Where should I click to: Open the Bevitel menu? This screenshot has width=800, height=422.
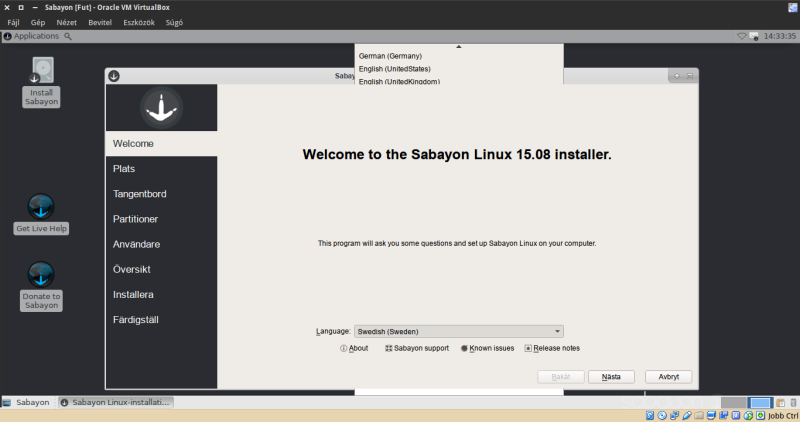point(99,22)
